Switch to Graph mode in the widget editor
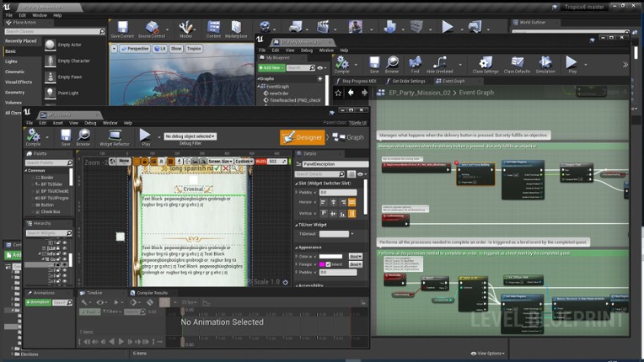This screenshot has height=362, width=644. [x=348, y=137]
